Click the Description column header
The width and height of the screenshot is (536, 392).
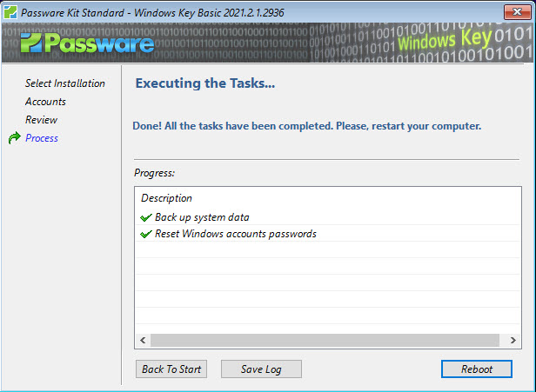coord(166,198)
